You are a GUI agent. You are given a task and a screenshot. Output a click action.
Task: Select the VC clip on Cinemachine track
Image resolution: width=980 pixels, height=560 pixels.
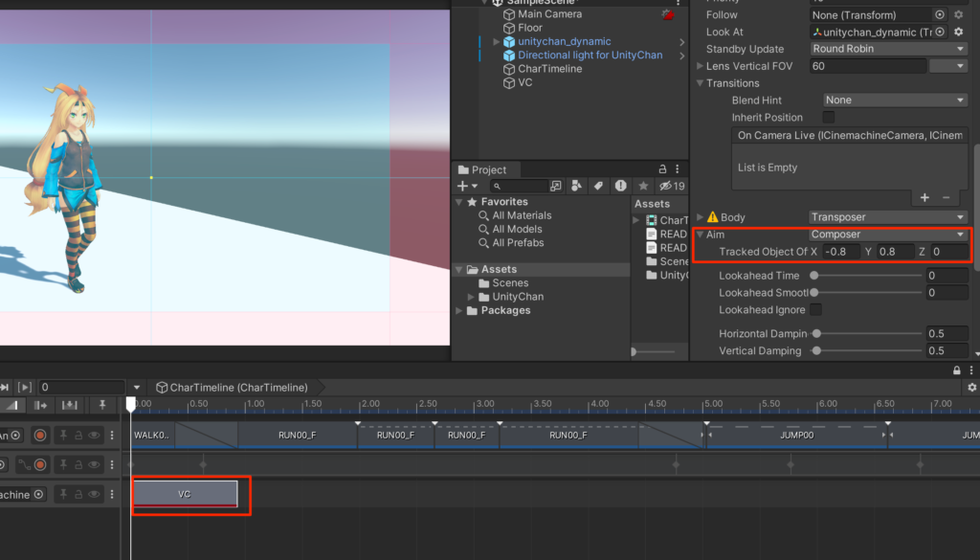pos(185,494)
